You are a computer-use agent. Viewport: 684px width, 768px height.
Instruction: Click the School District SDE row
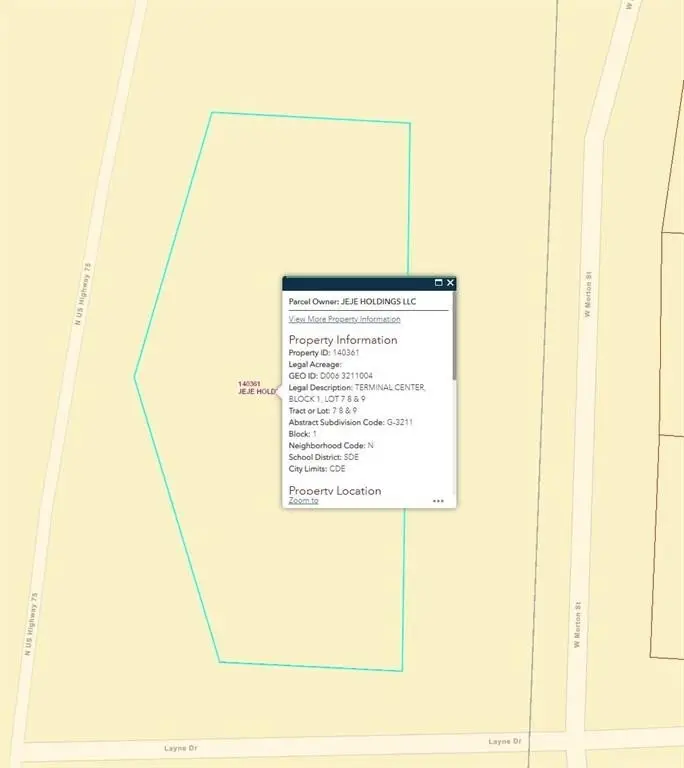[x=323, y=456]
